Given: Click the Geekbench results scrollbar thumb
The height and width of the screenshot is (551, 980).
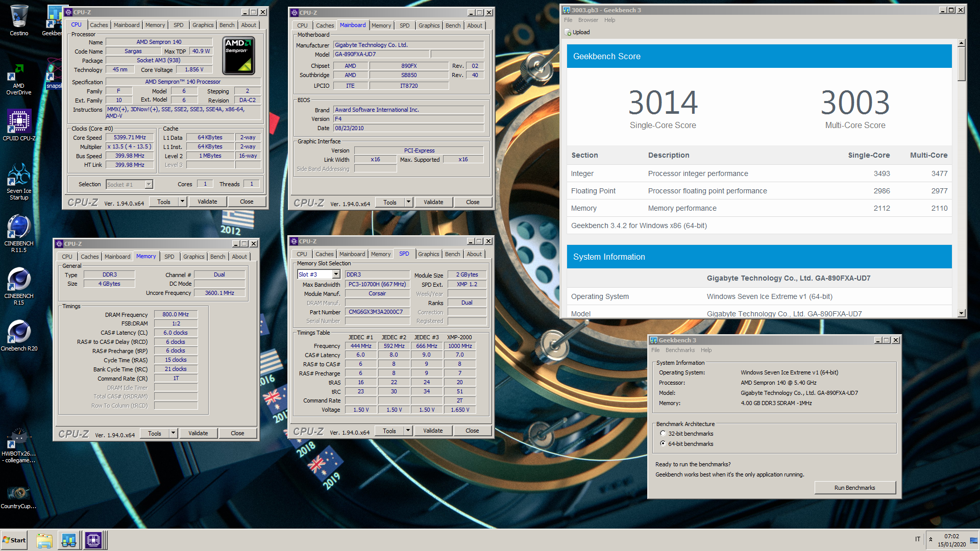Looking at the screenshot, I should tap(962, 64).
